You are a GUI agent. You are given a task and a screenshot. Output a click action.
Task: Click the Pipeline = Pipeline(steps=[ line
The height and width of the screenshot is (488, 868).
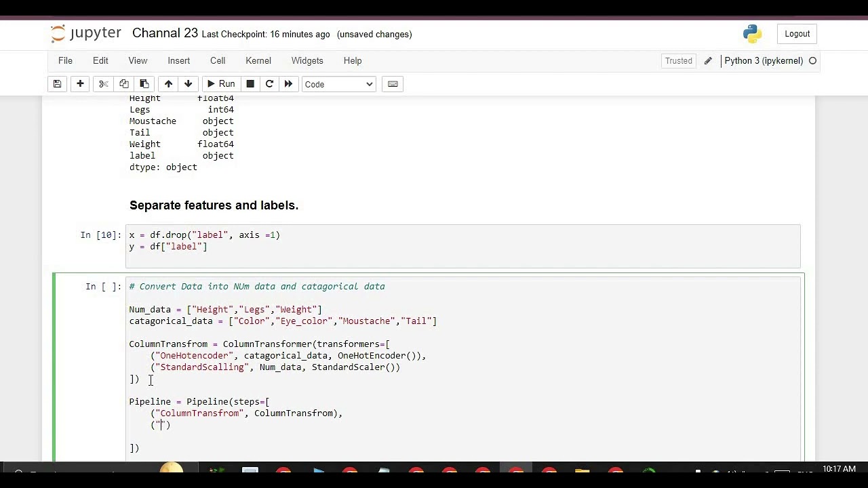coord(199,402)
